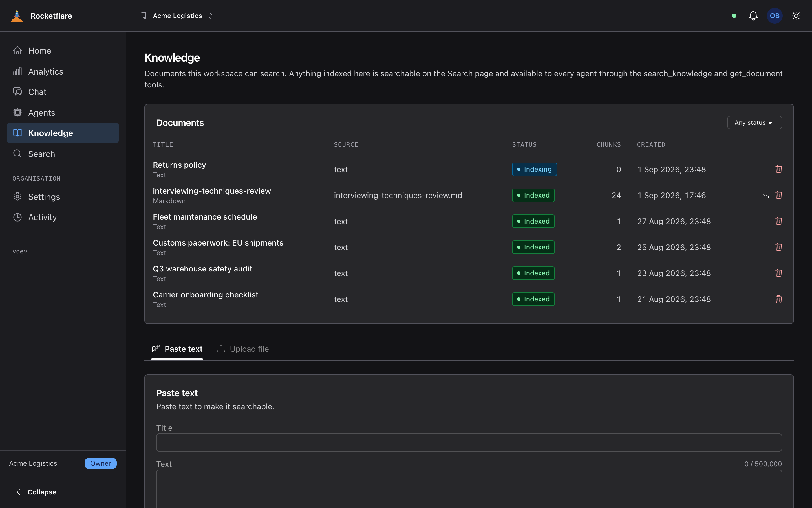The image size is (812, 508).
Task: Delete the Q3 warehouse safety audit
Action: 779,273
